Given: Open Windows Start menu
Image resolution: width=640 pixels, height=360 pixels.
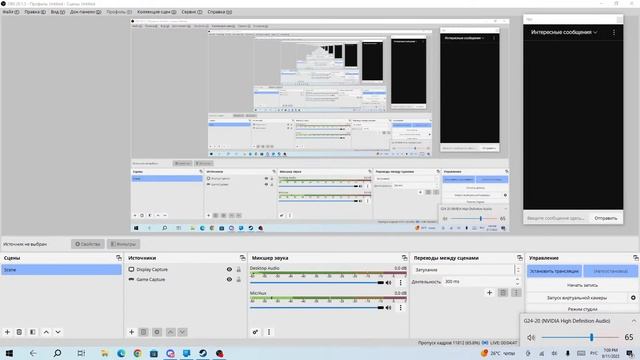Looking at the screenshot, I should pos(9,353).
